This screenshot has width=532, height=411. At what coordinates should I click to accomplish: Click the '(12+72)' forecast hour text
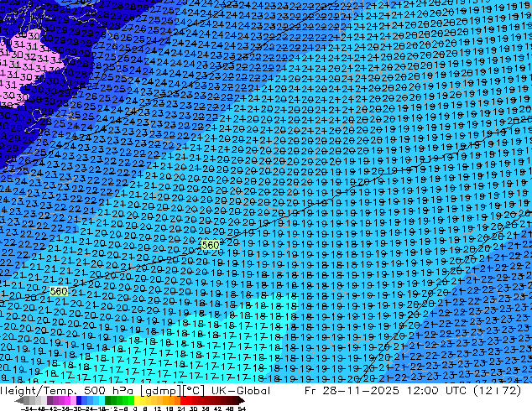tap(497, 391)
